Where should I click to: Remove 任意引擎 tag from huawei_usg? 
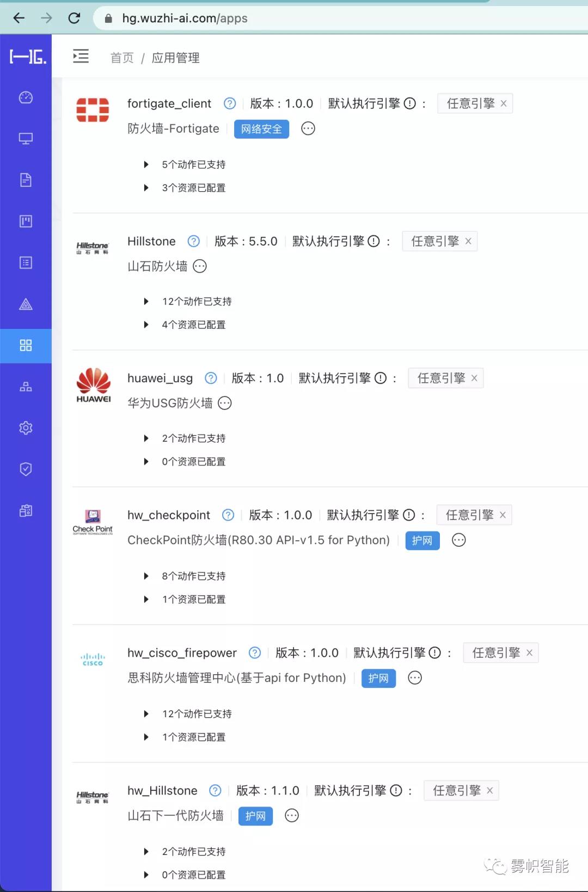tap(474, 378)
